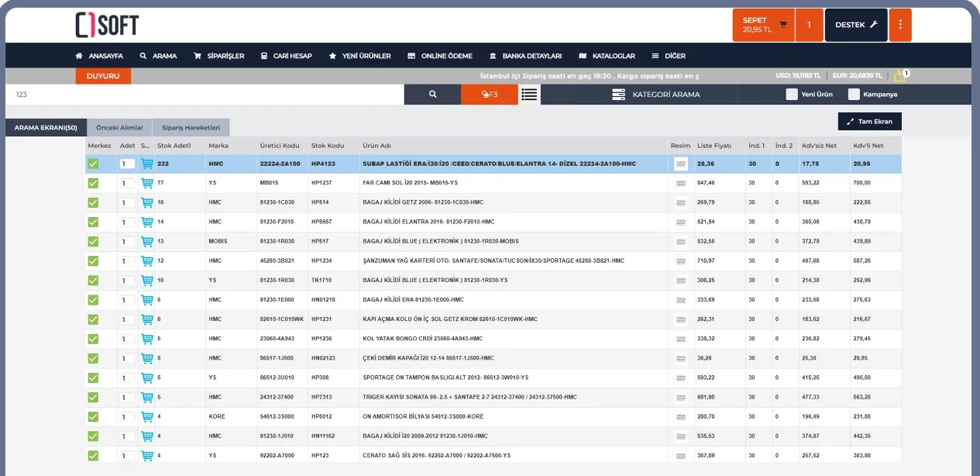Click the notification icon with badge

point(899,76)
